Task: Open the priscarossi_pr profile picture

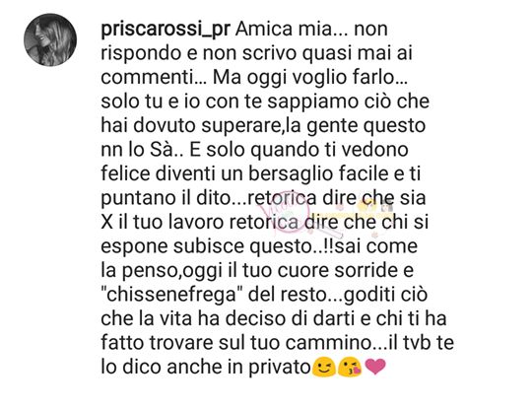Action: point(50,39)
